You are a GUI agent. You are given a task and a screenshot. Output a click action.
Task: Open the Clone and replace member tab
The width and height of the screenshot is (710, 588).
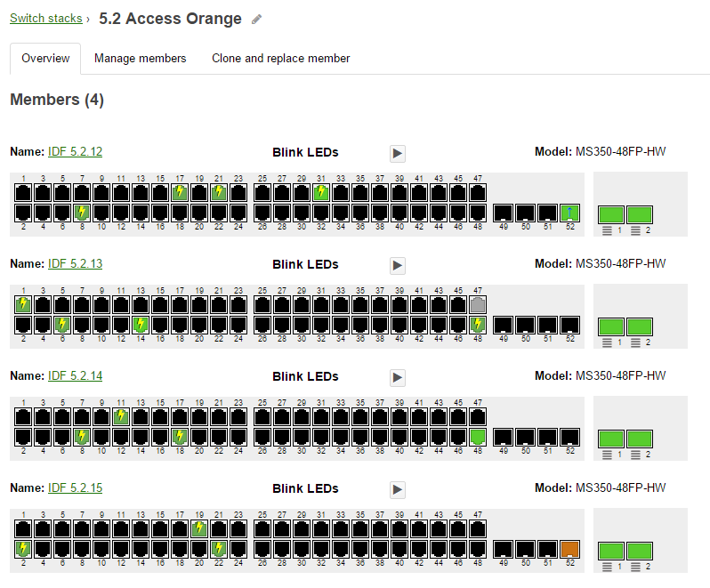point(280,59)
